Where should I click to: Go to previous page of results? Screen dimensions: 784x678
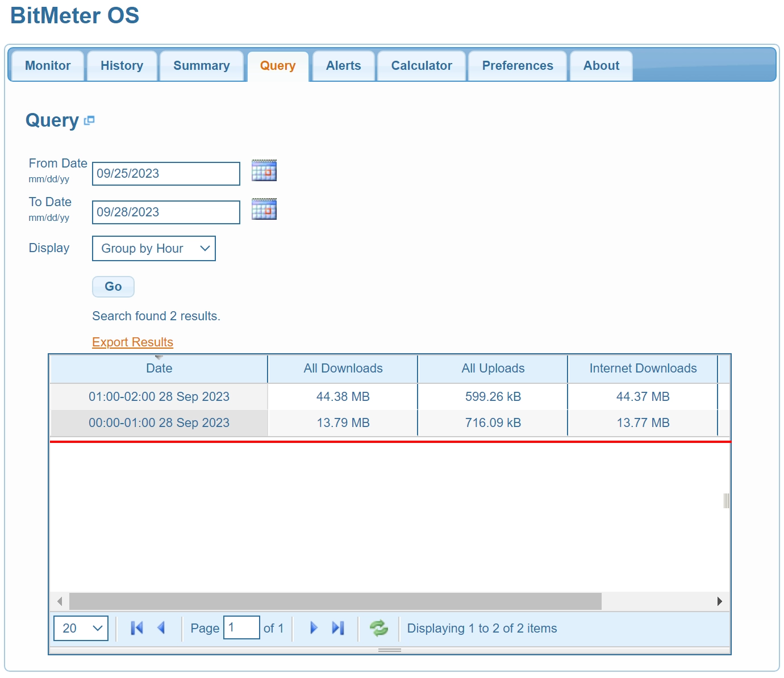pyautogui.click(x=161, y=628)
